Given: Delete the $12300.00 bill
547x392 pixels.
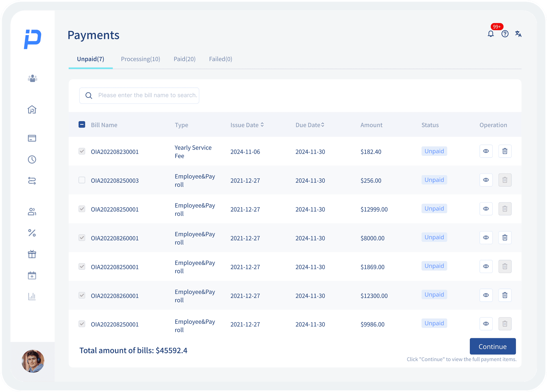Looking at the screenshot, I should (505, 295).
